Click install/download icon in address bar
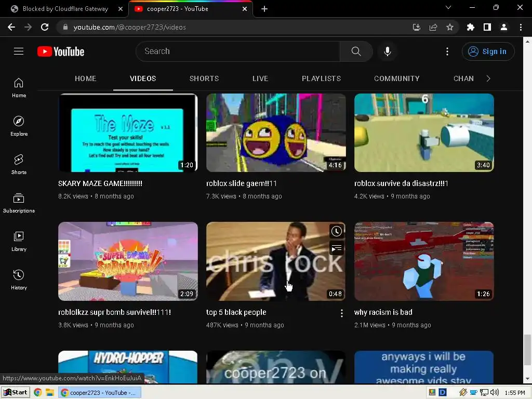The height and width of the screenshot is (399, 532). coord(417,27)
